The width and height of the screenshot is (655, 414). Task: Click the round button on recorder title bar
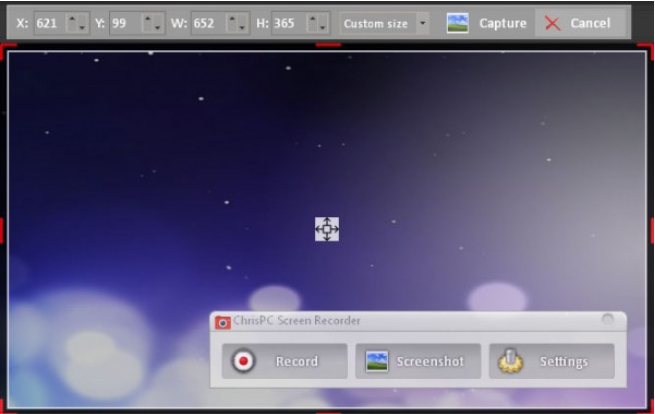point(607,320)
